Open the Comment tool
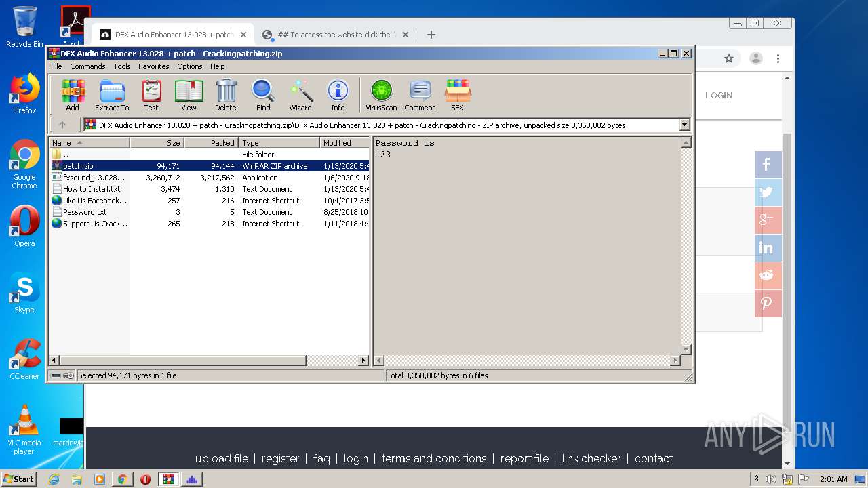This screenshot has width=868, height=488. [420, 96]
